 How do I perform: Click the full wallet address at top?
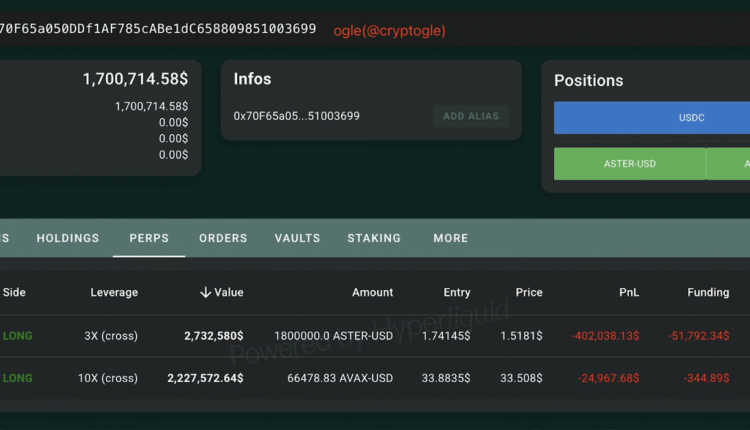pos(158,30)
